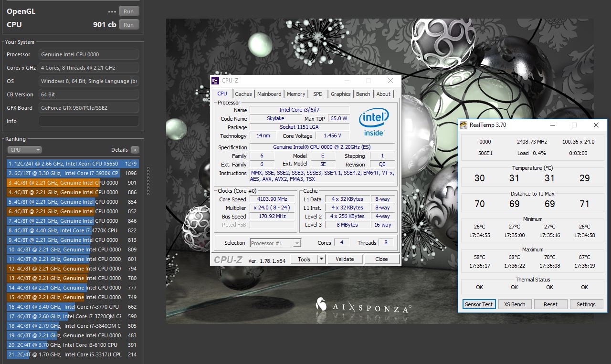611x364 pixels.
Task: Launch XS Bench in RealTemp
Action: 515,304
